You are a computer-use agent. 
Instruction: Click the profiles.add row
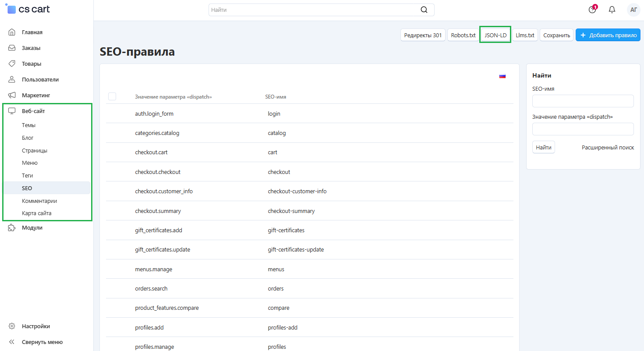click(311, 327)
